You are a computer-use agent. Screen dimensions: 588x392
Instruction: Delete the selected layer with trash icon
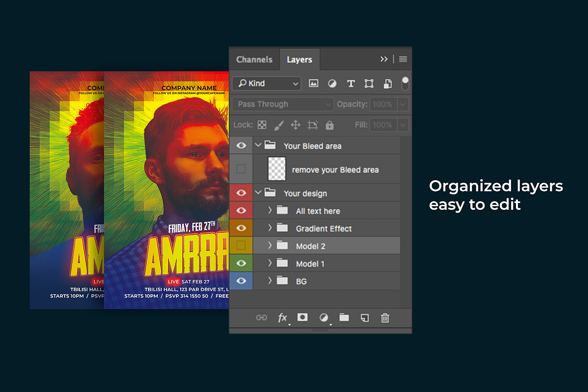385,318
